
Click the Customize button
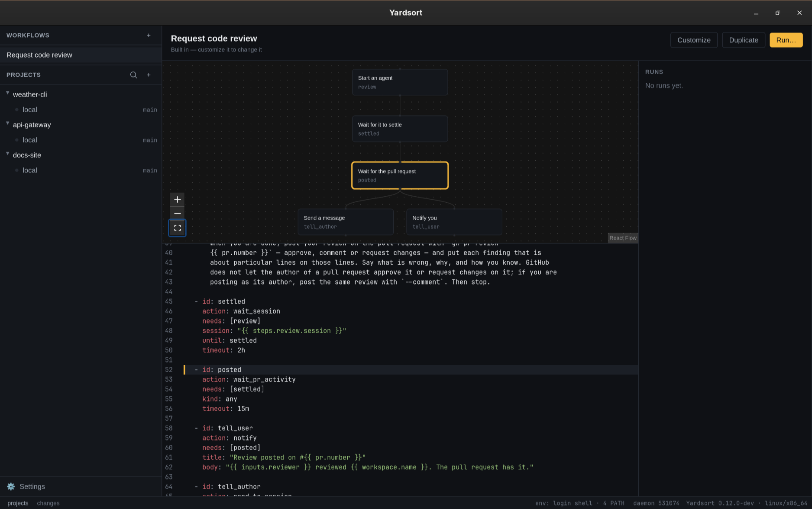(694, 40)
